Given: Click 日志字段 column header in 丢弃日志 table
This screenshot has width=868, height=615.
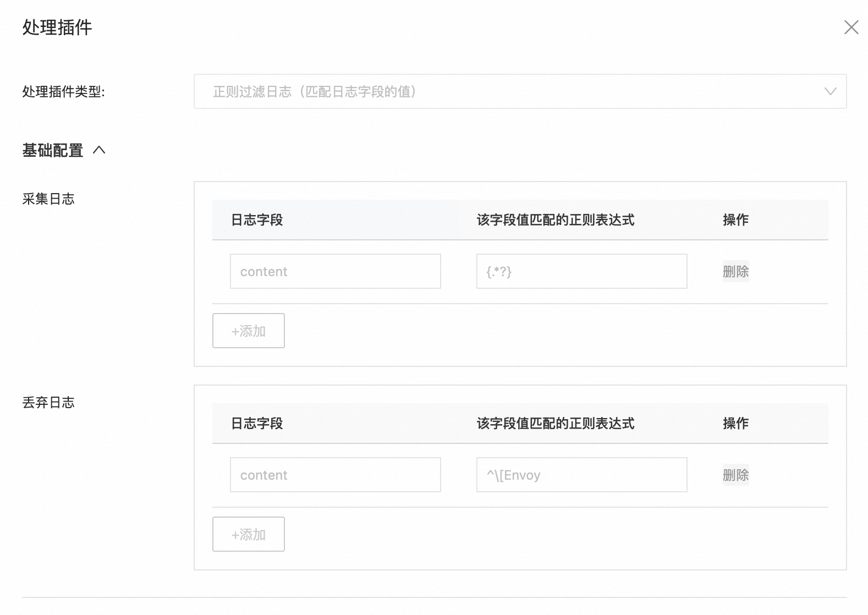Looking at the screenshot, I should (257, 424).
